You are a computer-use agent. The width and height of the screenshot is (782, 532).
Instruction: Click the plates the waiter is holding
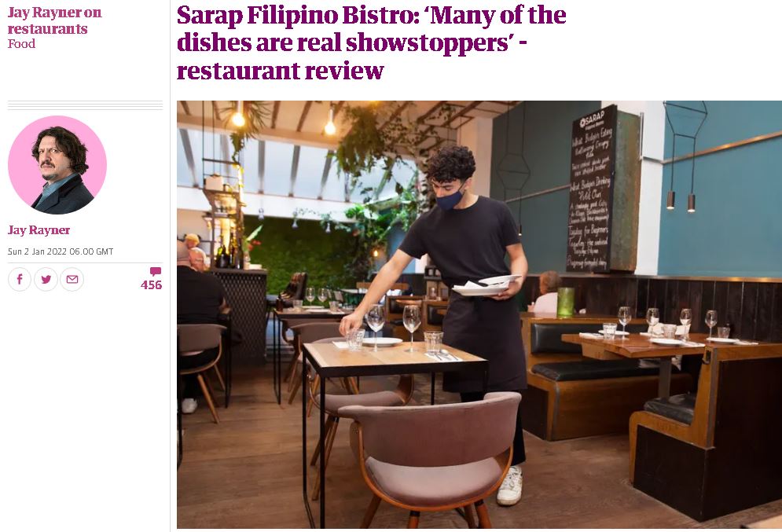pos(486,285)
